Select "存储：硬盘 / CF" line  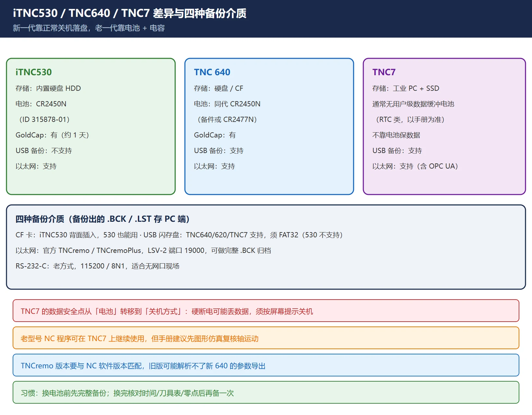click(219, 88)
